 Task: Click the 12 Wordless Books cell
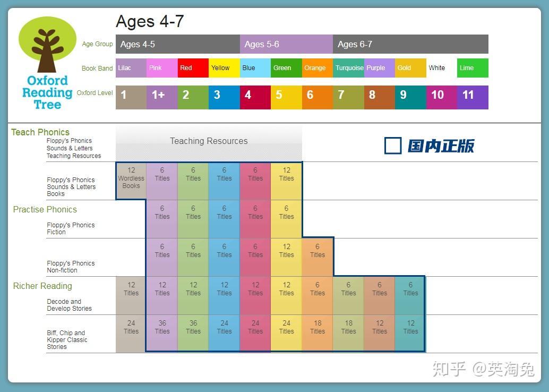131,178
